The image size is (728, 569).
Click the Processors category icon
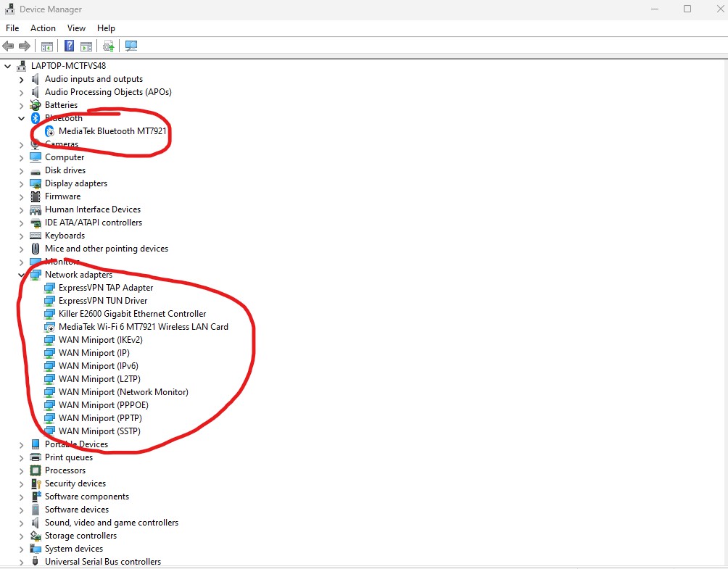point(36,470)
